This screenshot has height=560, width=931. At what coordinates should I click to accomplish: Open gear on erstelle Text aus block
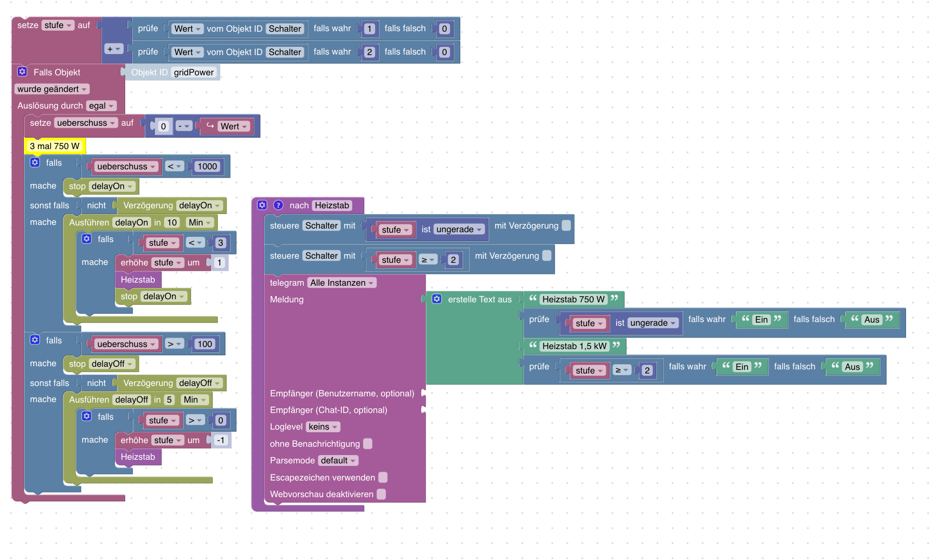pos(437,299)
